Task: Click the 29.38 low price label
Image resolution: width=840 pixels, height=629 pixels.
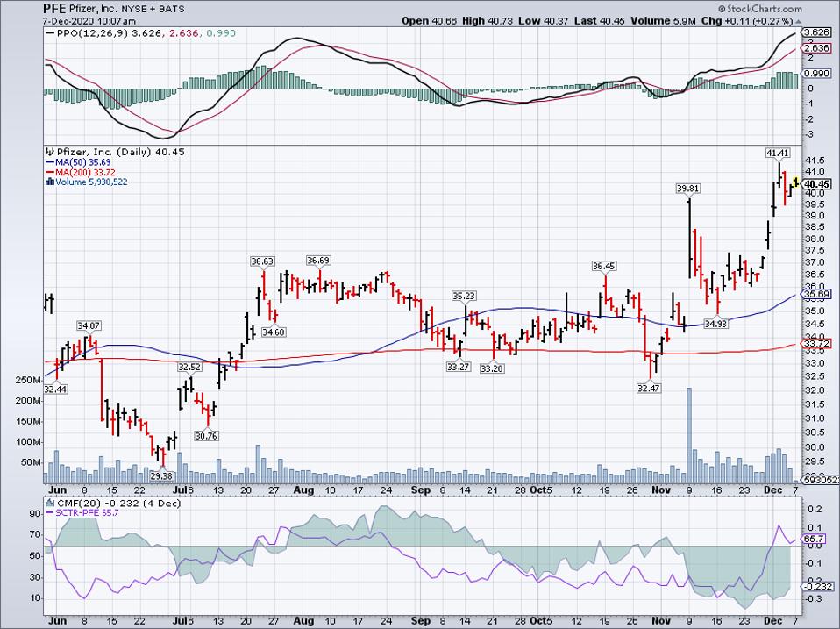Action: [161, 475]
